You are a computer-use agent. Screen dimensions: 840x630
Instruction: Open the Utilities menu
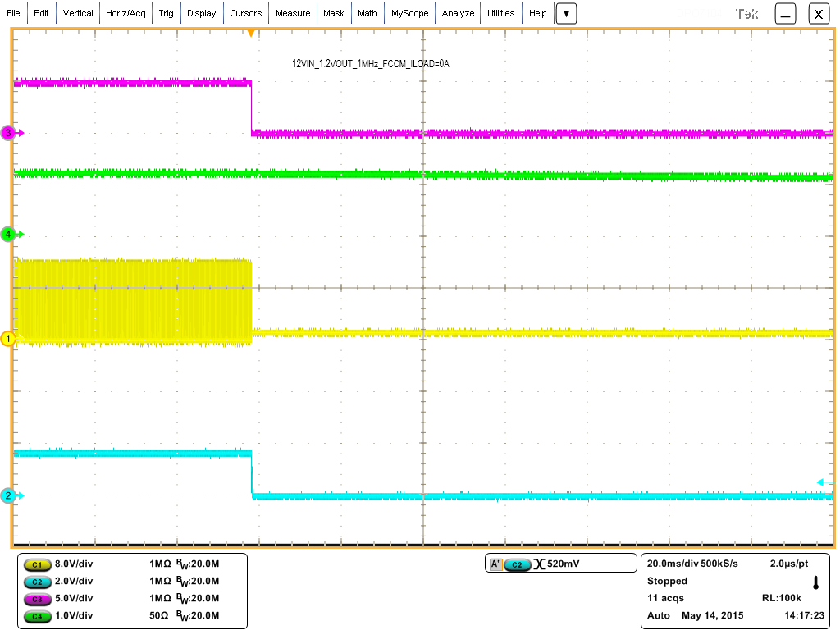click(x=500, y=13)
